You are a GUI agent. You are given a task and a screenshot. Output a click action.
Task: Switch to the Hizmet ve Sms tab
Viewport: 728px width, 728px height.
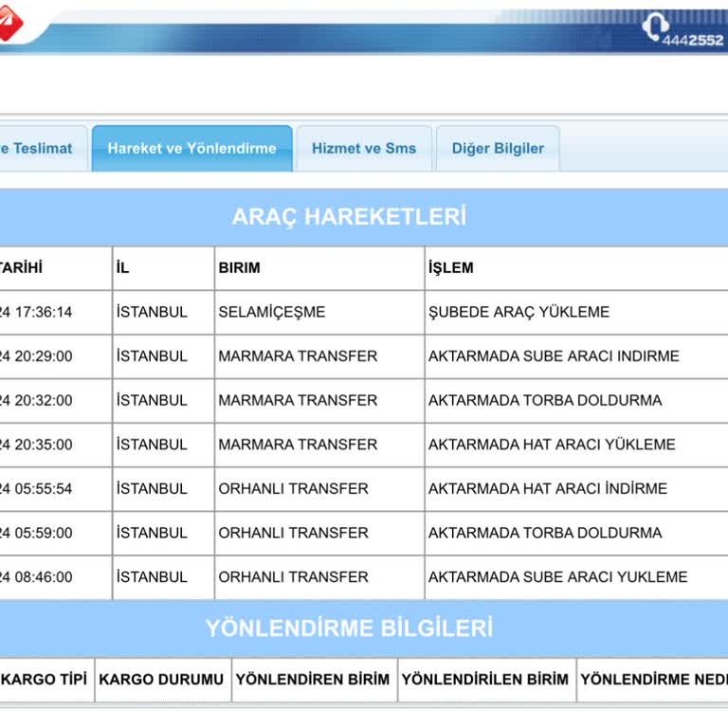pos(364,148)
